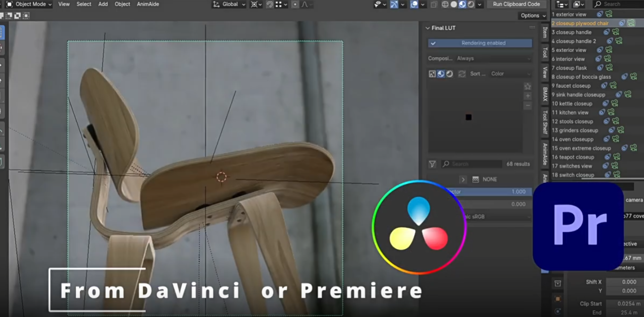Click the green camera icon for 2 closeup plywood chair

(631, 23)
